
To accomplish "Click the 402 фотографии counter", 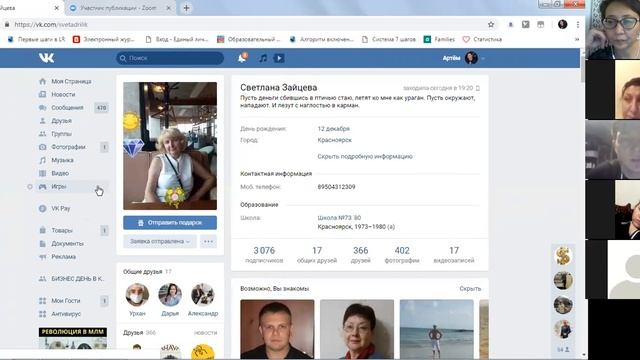I will [402, 254].
